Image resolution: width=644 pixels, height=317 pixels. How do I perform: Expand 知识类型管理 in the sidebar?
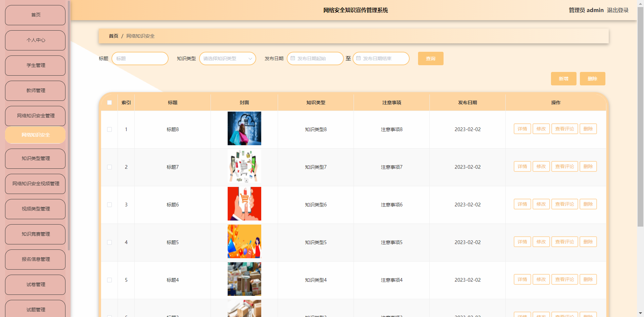pos(35,159)
